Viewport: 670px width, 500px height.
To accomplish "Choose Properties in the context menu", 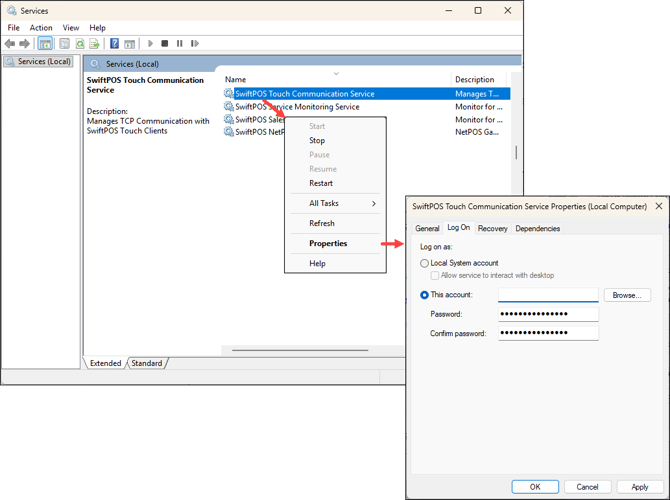I will (335, 244).
